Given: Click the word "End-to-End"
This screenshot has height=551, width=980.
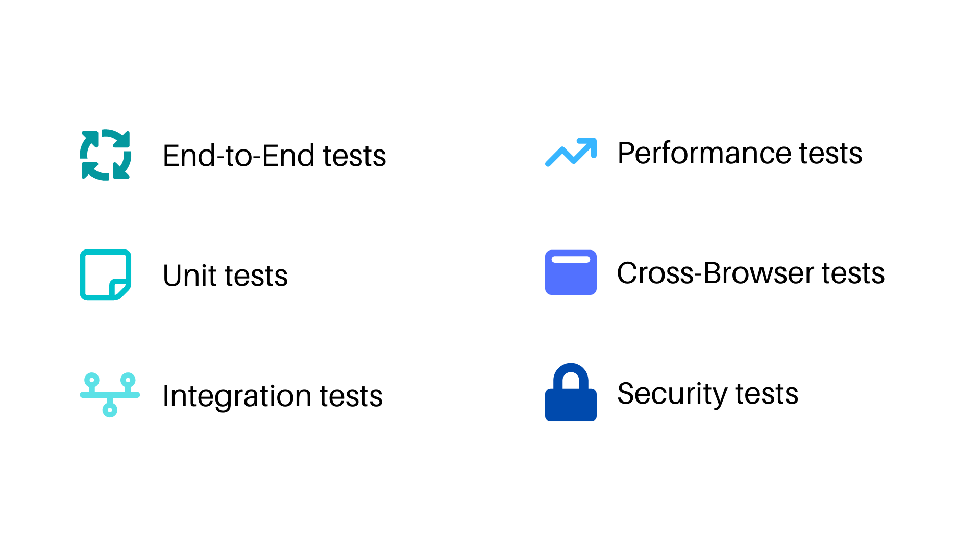Looking at the screenshot, I should tap(238, 156).
